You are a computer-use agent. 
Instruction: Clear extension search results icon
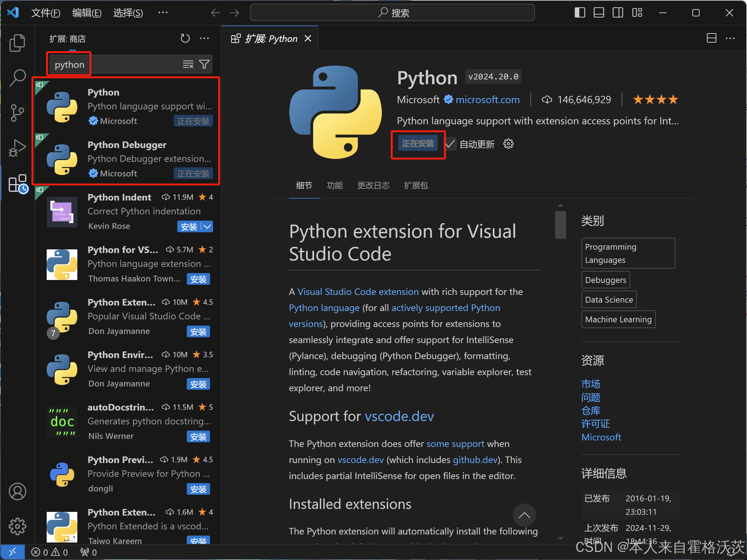point(188,65)
